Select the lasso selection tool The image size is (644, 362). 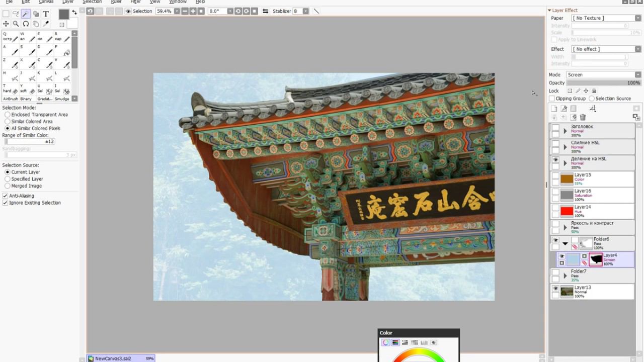point(16,14)
